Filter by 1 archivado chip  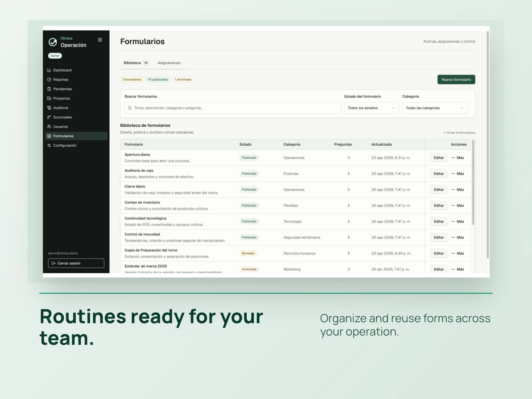click(183, 79)
